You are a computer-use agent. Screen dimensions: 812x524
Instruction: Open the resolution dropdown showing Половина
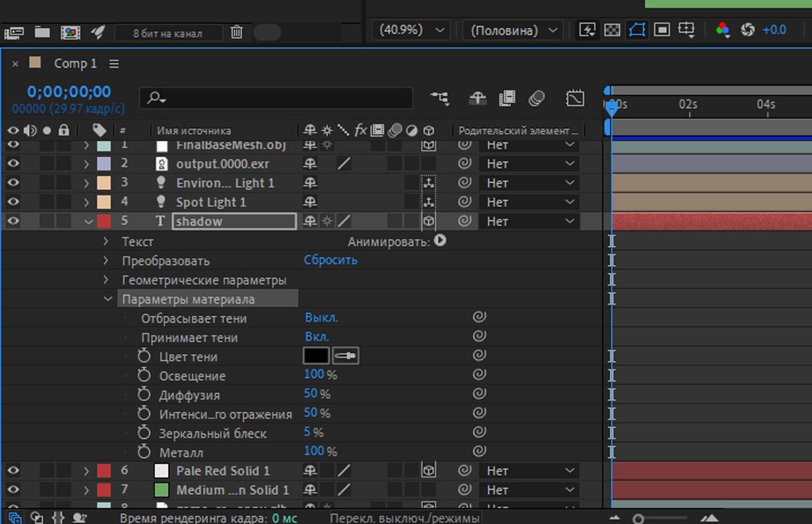512,30
